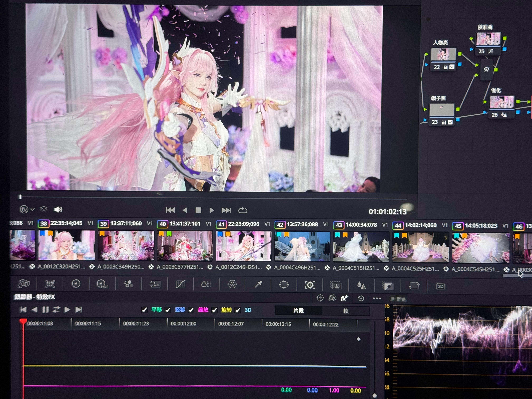Viewport: 532px width, 399px height.
Task: Open the Blur palette
Action: click(x=362, y=286)
